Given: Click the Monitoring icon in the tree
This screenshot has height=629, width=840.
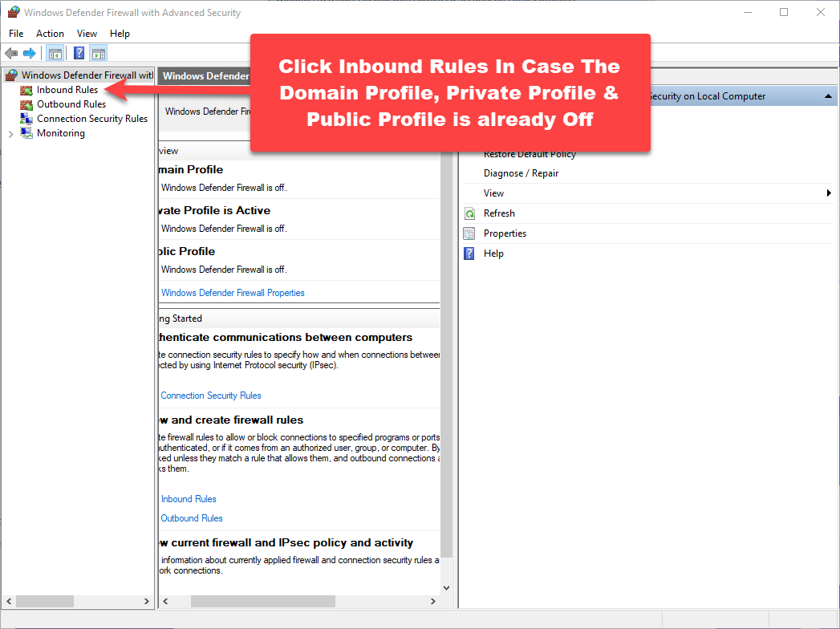Looking at the screenshot, I should (26, 133).
